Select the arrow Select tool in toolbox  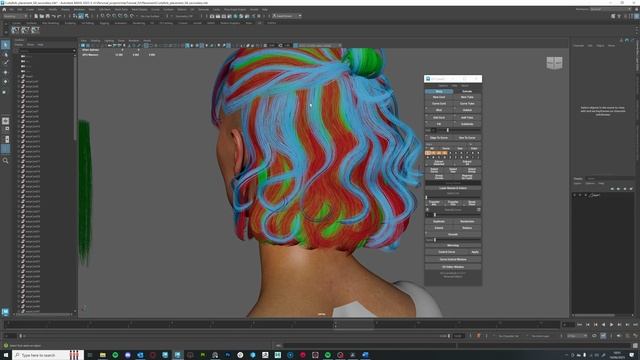click(5, 44)
